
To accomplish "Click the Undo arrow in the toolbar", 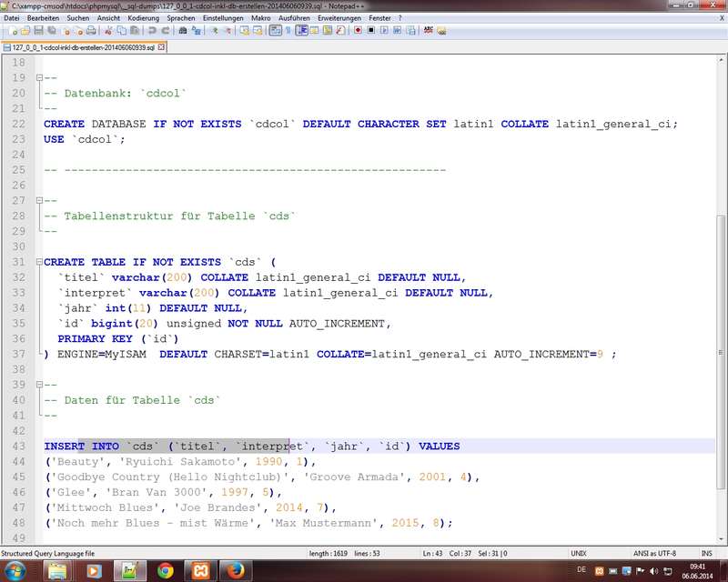I will click(x=152, y=30).
